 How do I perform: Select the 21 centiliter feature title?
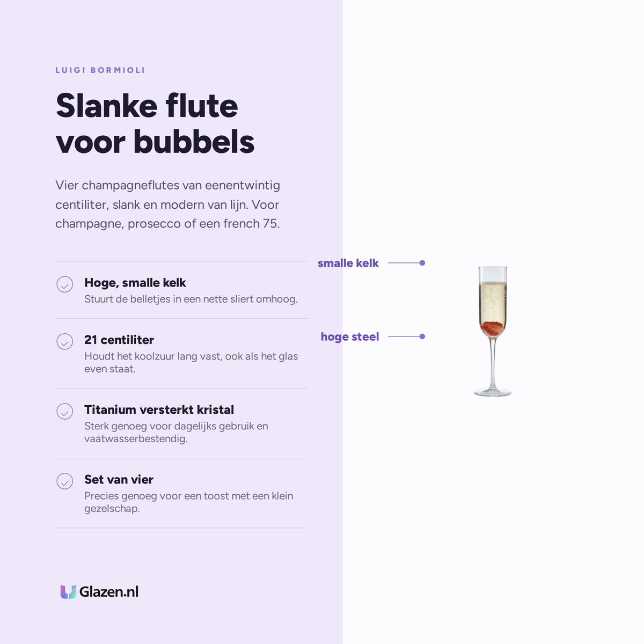[x=119, y=340]
